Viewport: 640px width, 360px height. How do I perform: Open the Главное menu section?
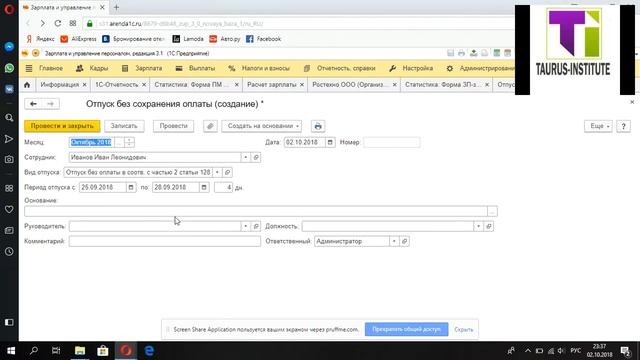51,68
